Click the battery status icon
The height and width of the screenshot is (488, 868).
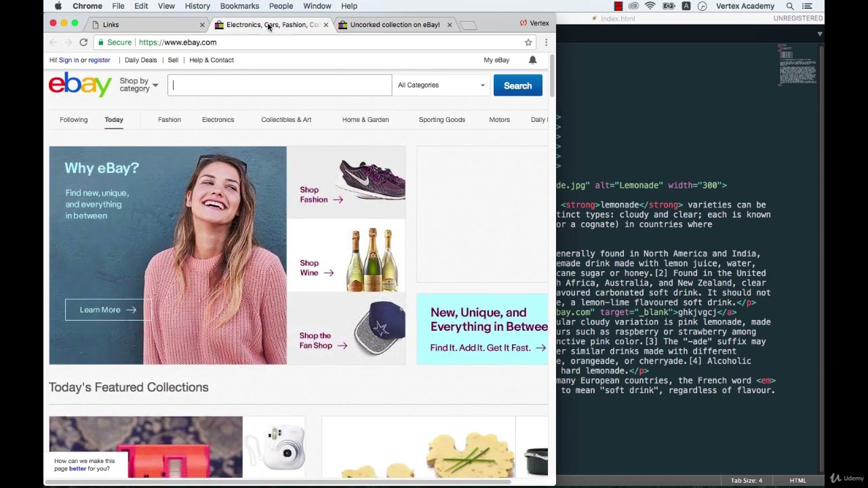tap(668, 6)
